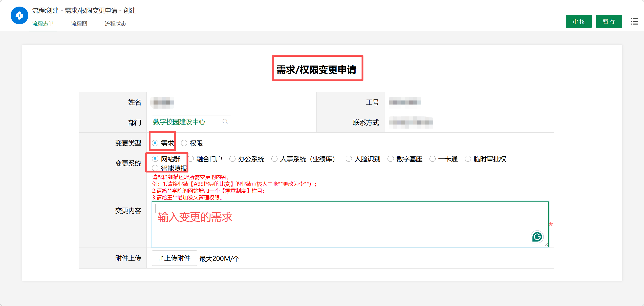The width and height of the screenshot is (644, 306).
Task: Choose 融合门户 as the change system
Action: pyautogui.click(x=191, y=159)
